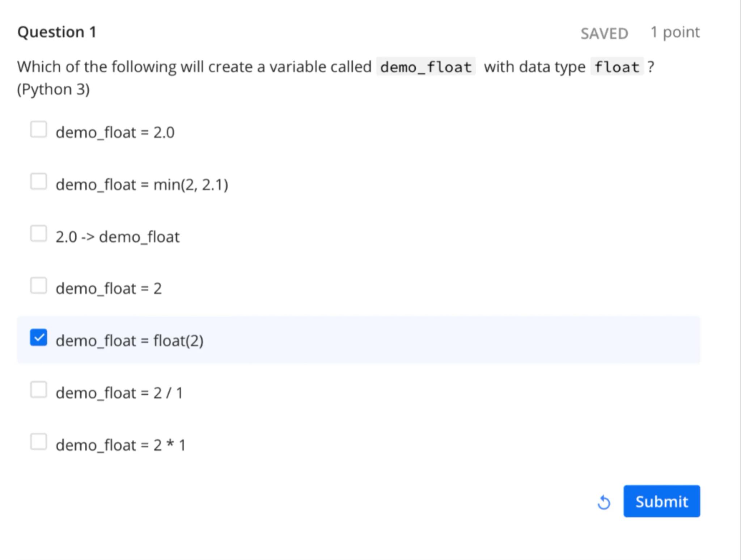Tick the demo_float = 2 * 1 checkbox

point(38,442)
